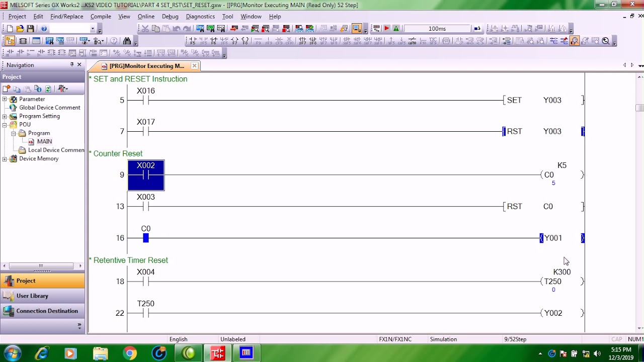Open the Project menu
This screenshot has width=644, height=362.
click(17, 17)
